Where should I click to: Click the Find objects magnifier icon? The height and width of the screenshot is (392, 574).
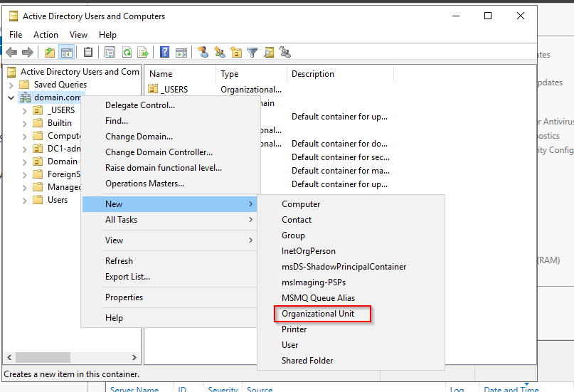(x=269, y=53)
